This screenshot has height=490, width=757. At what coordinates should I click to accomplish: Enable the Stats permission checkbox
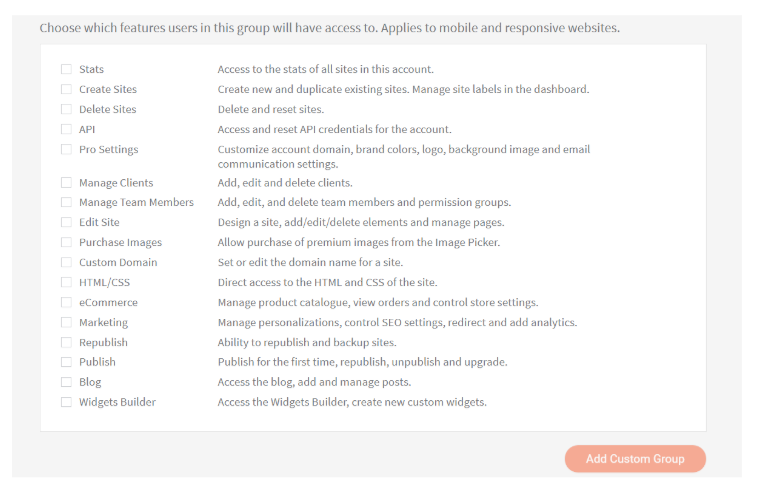66,69
